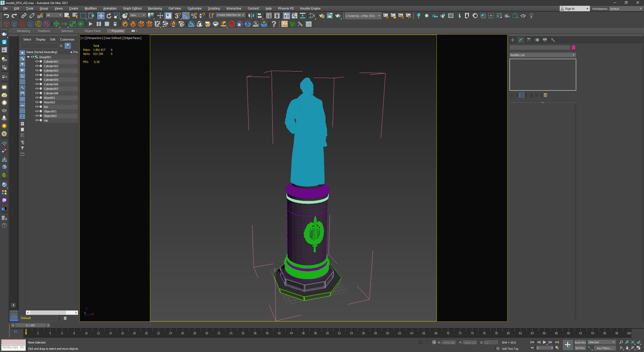Open the Rendering menu
This screenshot has height=352, width=644.
(155, 9)
